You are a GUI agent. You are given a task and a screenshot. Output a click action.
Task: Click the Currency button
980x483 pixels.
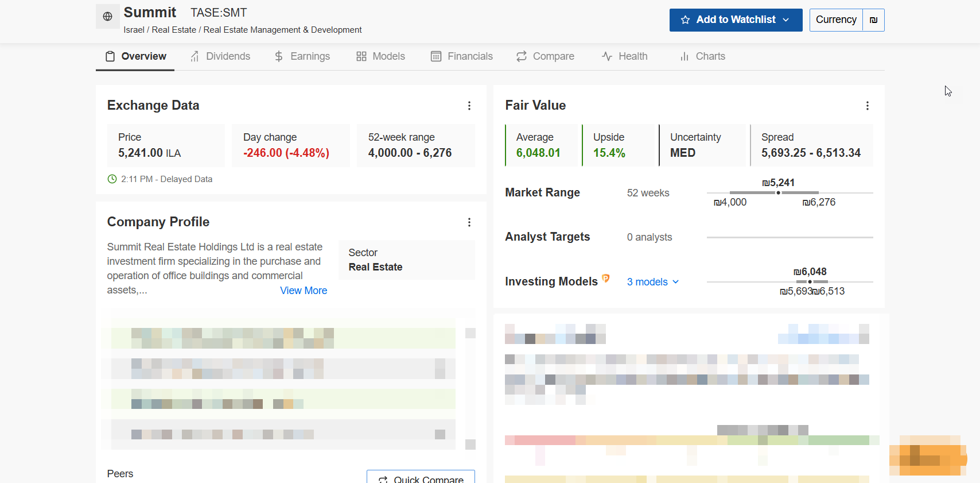pyautogui.click(x=836, y=20)
